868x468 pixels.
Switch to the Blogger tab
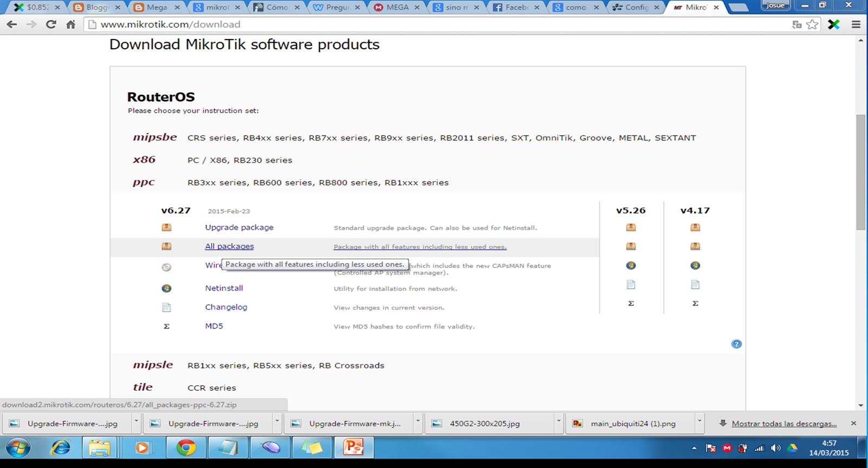pos(97,7)
